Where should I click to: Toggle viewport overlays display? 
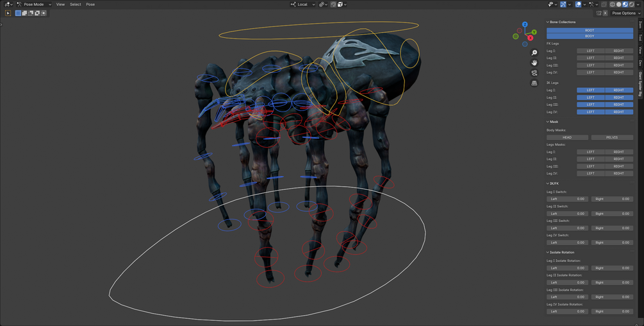578,4
